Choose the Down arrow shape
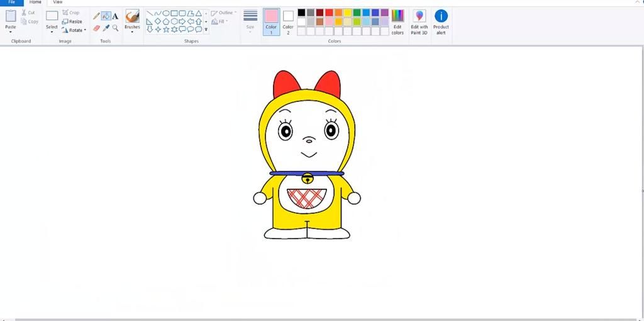The width and height of the screenshot is (644, 321). coord(150,30)
